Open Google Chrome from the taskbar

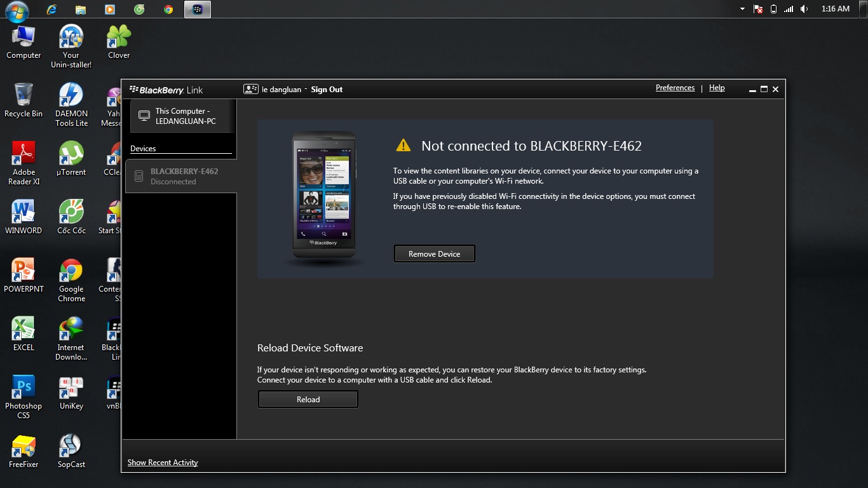tap(168, 10)
